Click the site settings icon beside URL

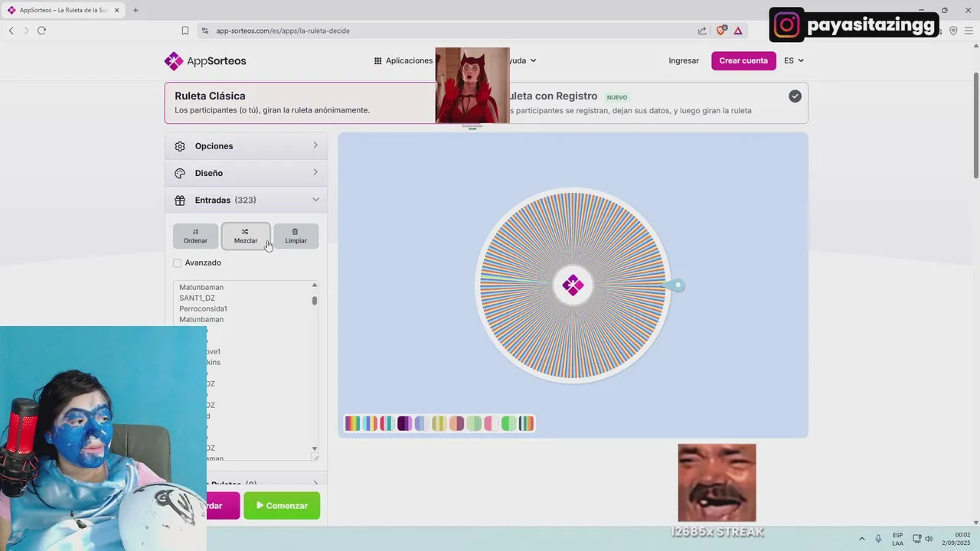click(204, 31)
